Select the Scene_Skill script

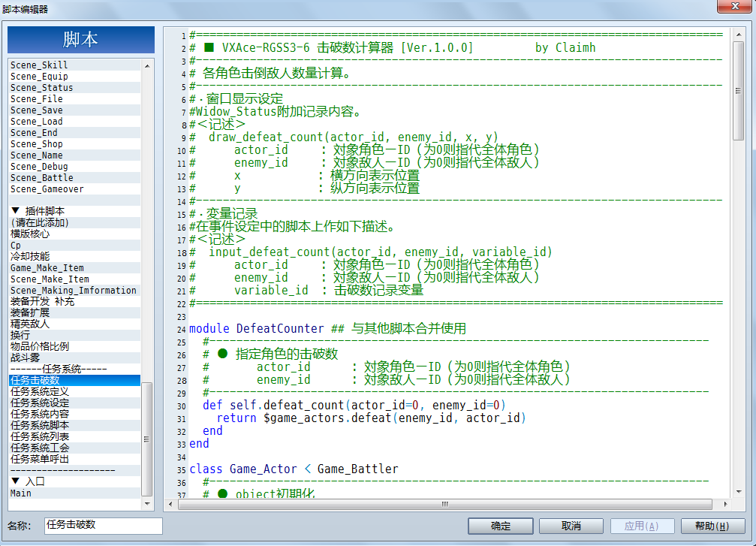click(x=75, y=65)
